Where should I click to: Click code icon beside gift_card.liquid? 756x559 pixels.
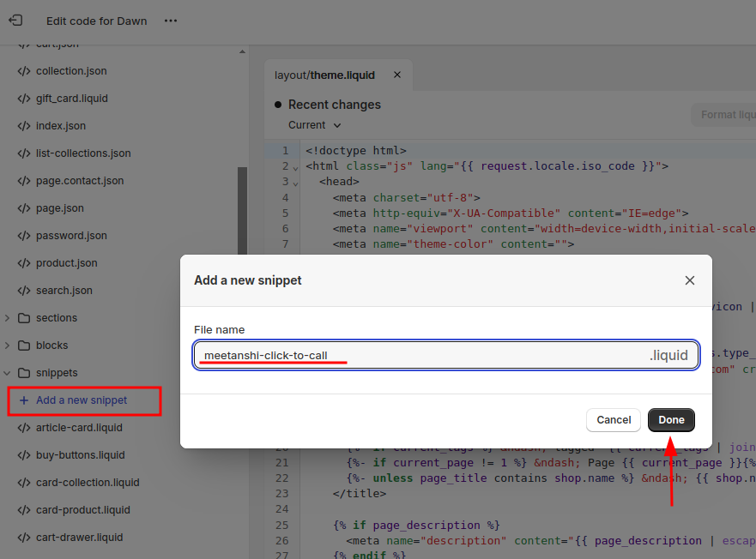click(x=24, y=99)
